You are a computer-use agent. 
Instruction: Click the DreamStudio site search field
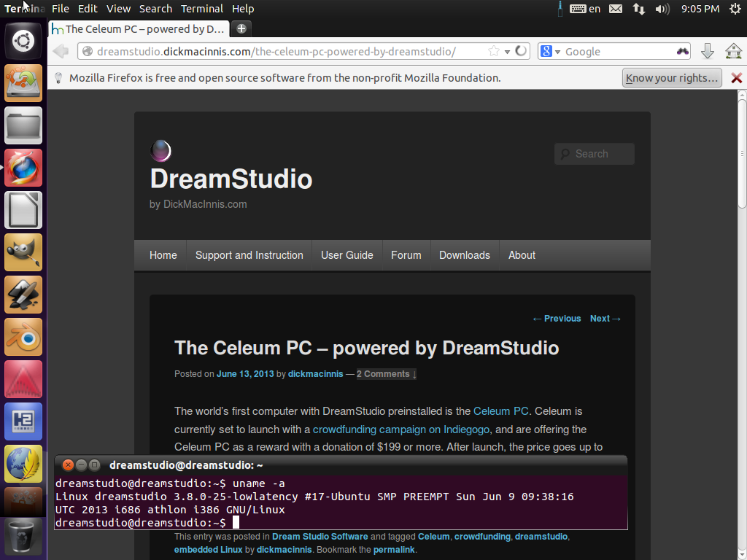point(594,154)
